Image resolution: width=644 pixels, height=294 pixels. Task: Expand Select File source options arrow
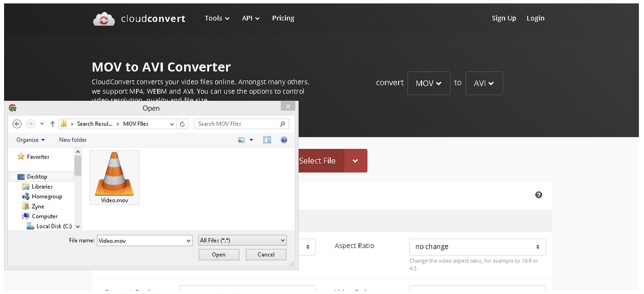click(x=356, y=161)
